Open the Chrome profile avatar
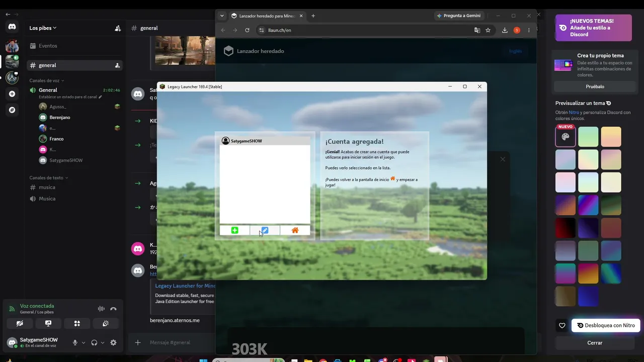This screenshot has height=362, width=644. pyautogui.click(x=517, y=30)
